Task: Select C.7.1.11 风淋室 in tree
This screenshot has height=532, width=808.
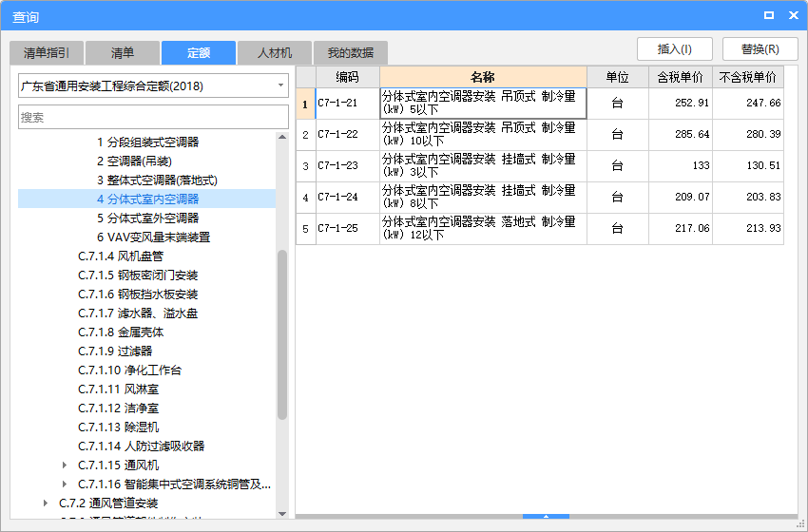Action: point(118,389)
